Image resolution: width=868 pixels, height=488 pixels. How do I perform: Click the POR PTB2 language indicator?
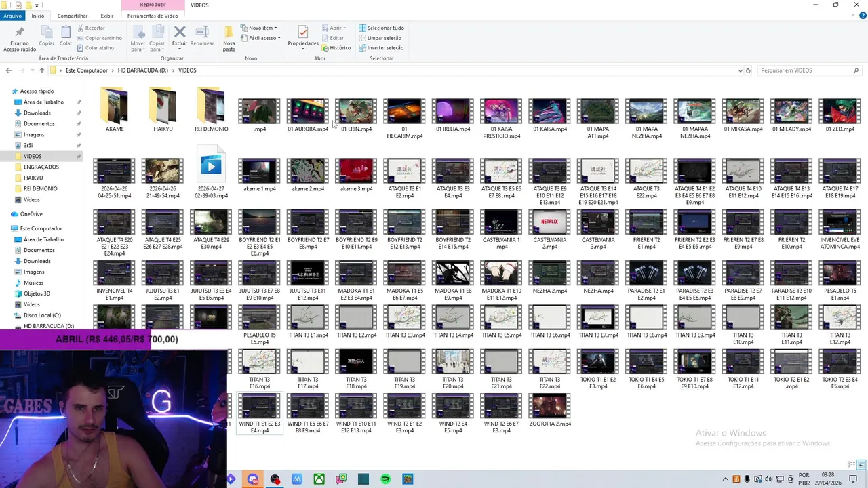[804, 479]
